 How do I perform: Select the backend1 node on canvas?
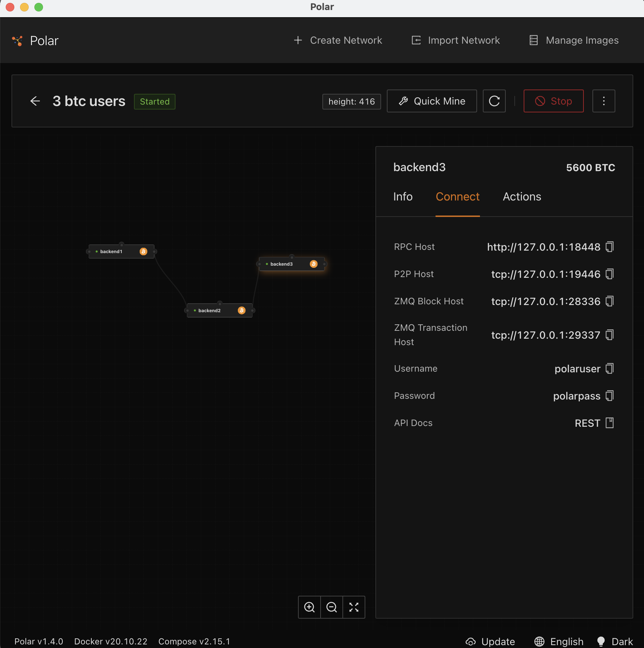tap(121, 251)
